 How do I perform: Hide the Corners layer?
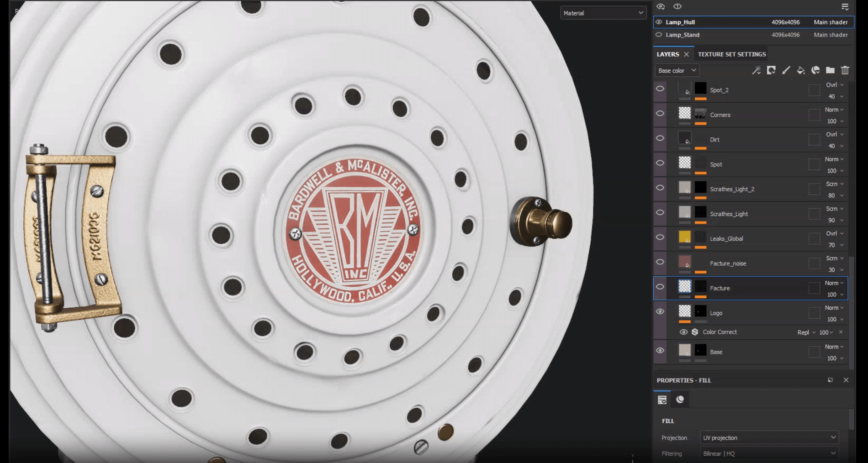(660, 113)
